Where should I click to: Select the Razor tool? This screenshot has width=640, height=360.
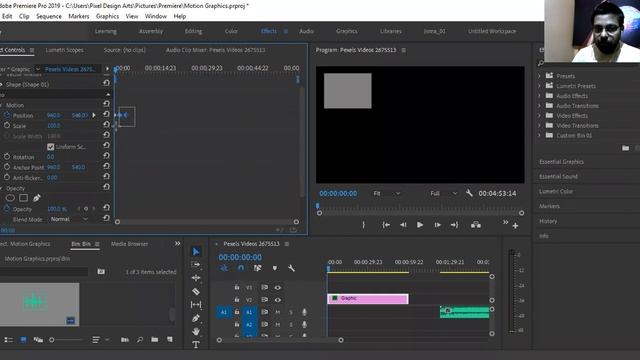tap(196, 291)
